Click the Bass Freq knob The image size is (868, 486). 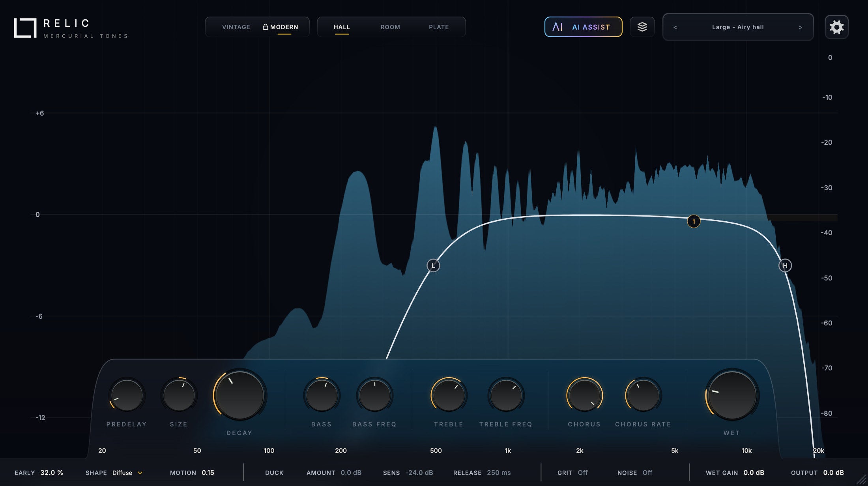point(374,395)
